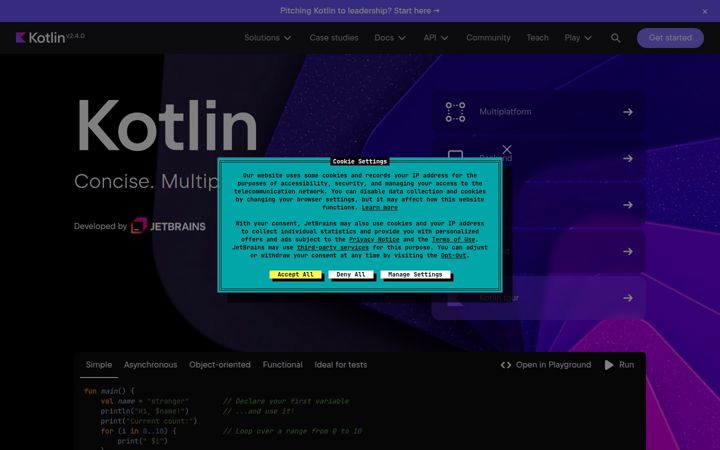Click the Cookie Settings dialog title
The height and width of the screenshot is (450, 720).
360,161
